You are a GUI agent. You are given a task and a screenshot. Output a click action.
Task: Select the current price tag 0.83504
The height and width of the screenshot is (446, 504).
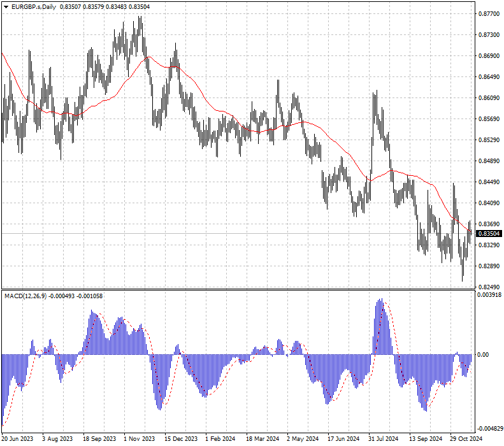tap(488, 234)
